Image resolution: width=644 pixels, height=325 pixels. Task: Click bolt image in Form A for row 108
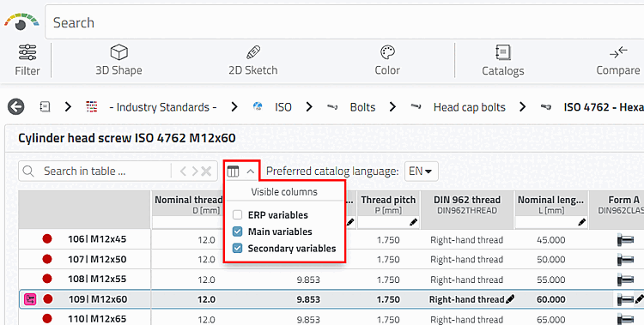tap(625, 280)
